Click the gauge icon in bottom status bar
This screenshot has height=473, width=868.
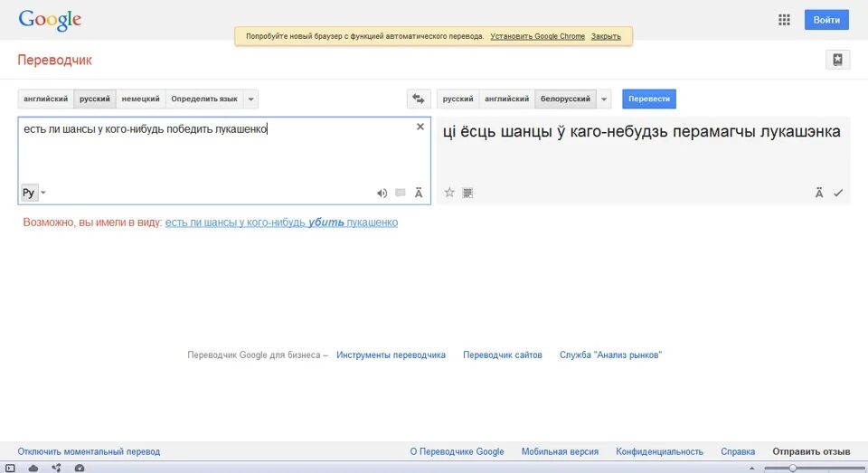80,468
